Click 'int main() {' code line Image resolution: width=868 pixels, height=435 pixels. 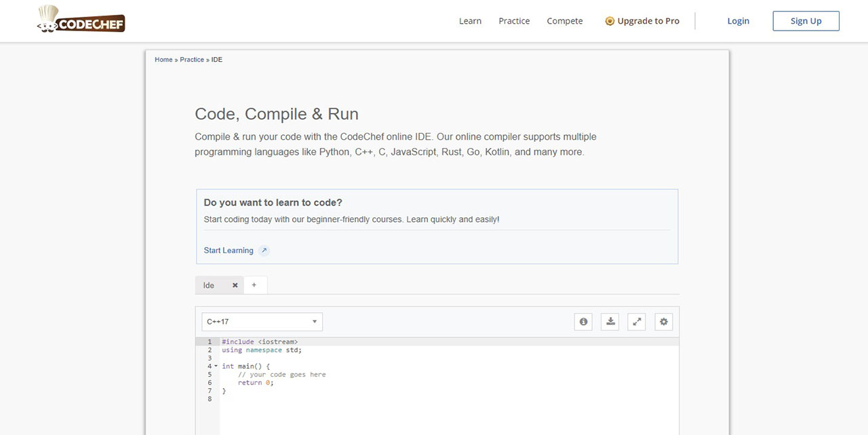coord(246,366)
